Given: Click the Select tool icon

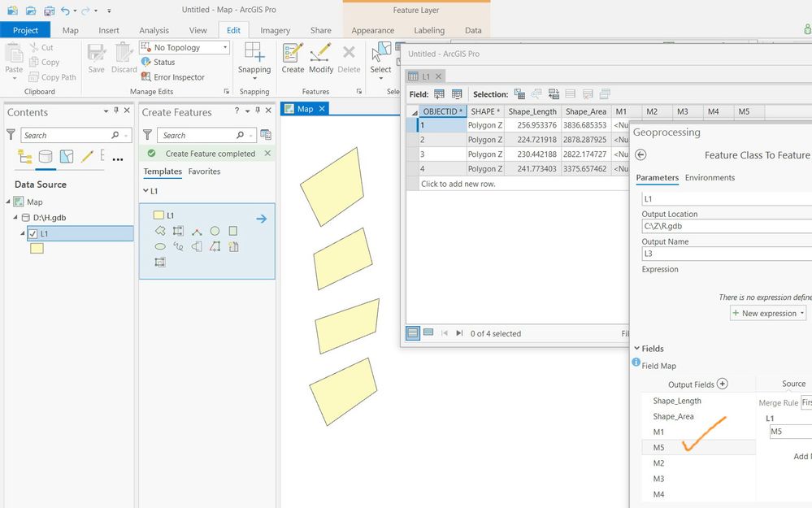Looking at the screenshot, I should click(x=381, y=52).
